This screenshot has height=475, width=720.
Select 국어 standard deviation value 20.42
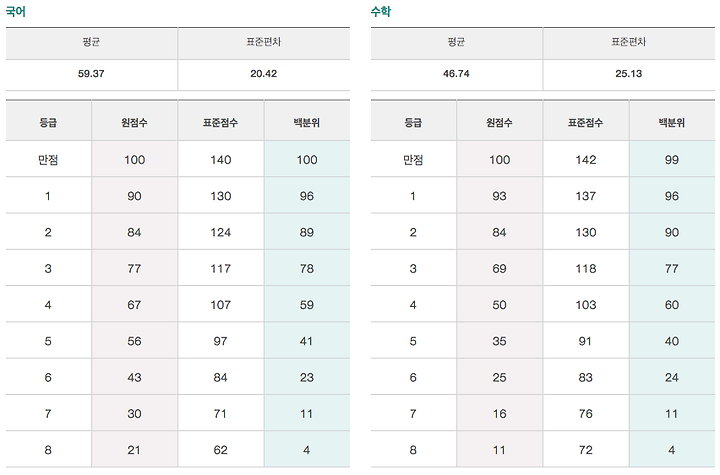coord(264,74)
